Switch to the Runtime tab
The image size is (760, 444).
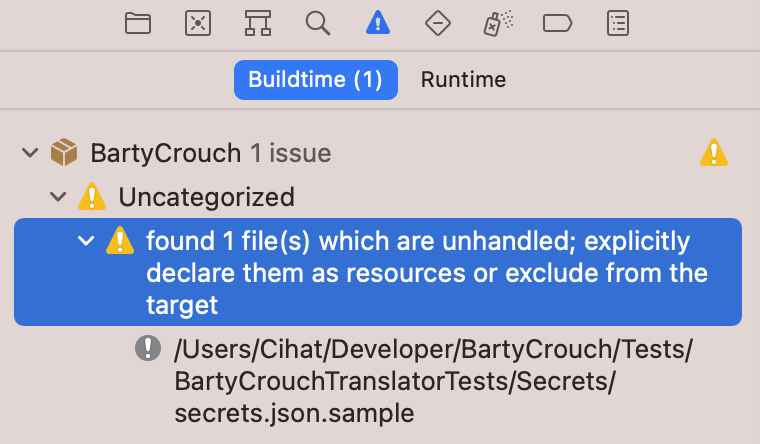pos(463,80)
